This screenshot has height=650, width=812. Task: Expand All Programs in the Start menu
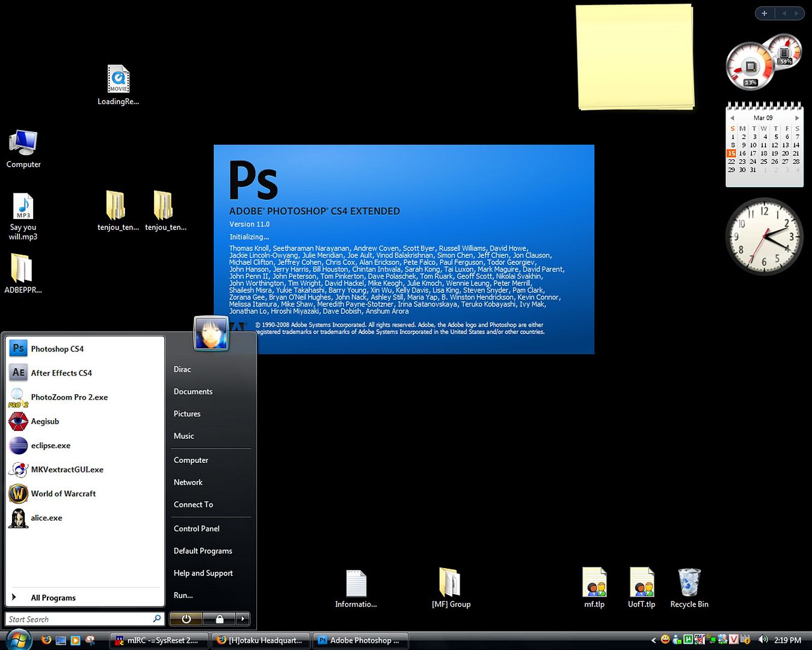pyautogui.click(x=85, y=598)
